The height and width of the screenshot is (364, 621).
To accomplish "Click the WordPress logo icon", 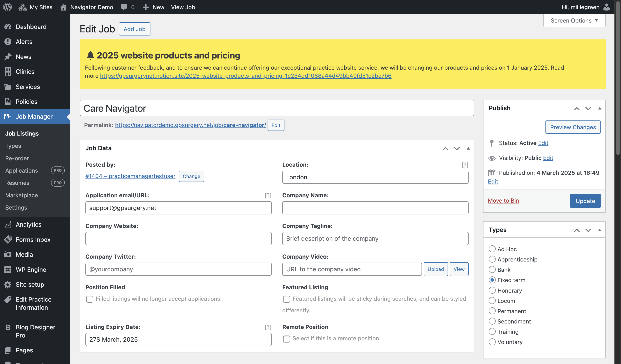I will coord(7,7).
